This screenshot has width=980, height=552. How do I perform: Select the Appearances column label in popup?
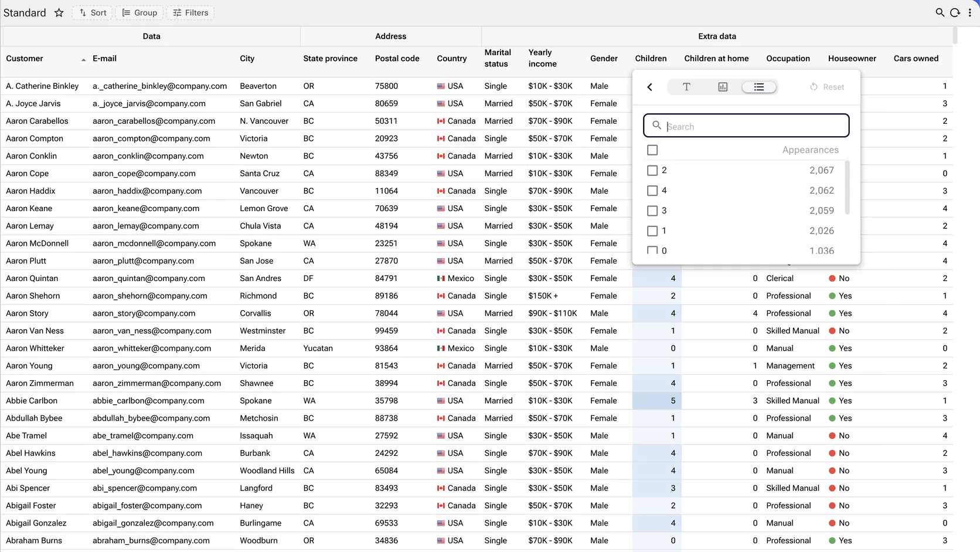point(810,150)
